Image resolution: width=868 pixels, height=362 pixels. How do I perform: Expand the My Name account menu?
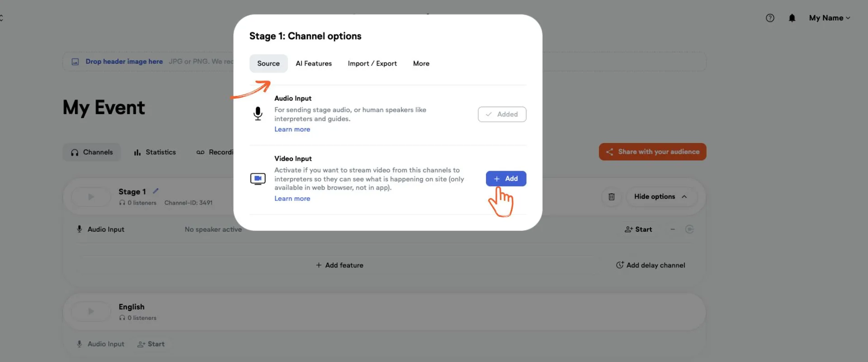pos(830,18)
